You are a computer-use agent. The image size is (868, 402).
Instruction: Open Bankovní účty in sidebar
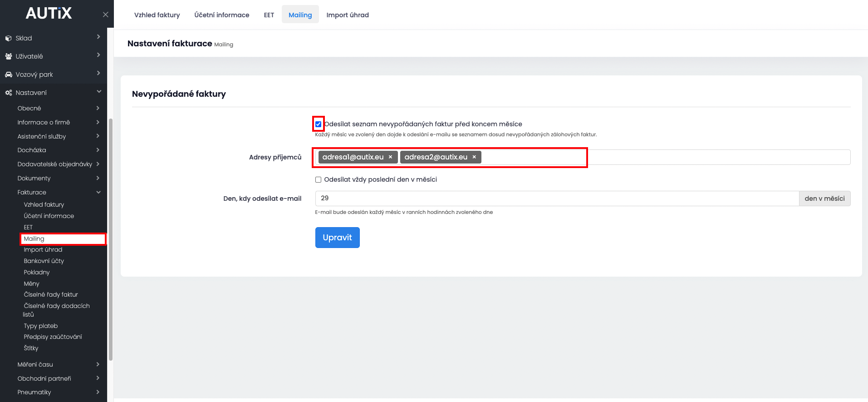(44, 261)
